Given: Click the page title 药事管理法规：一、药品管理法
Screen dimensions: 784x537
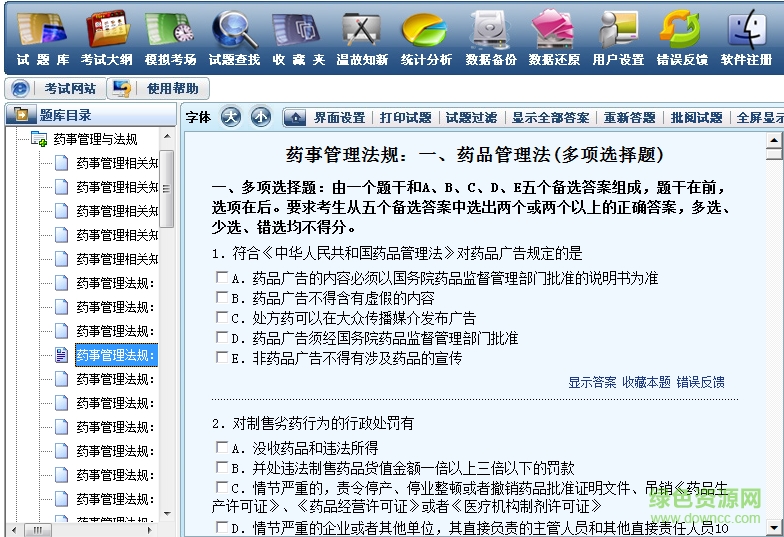Looking at the screenshot, I should click(474, 154).
